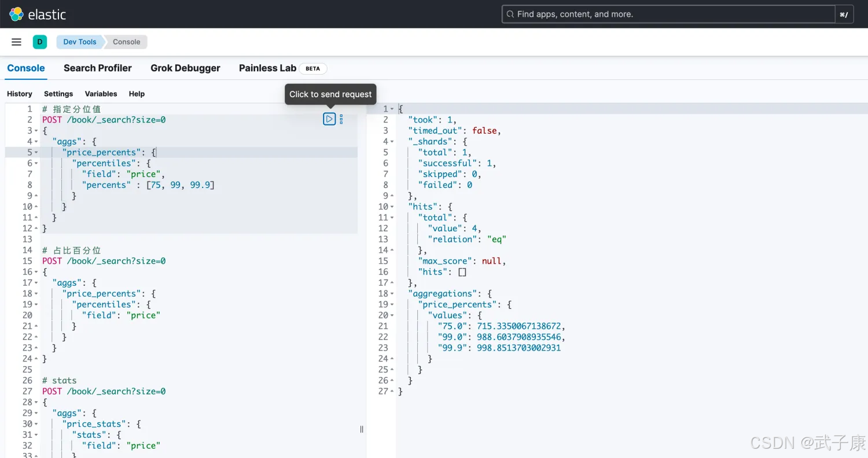The image size is (868, 458).
Task: Collapse "hits" fold in response line 10
Action: pyautogui.click(x=392, y=206)
